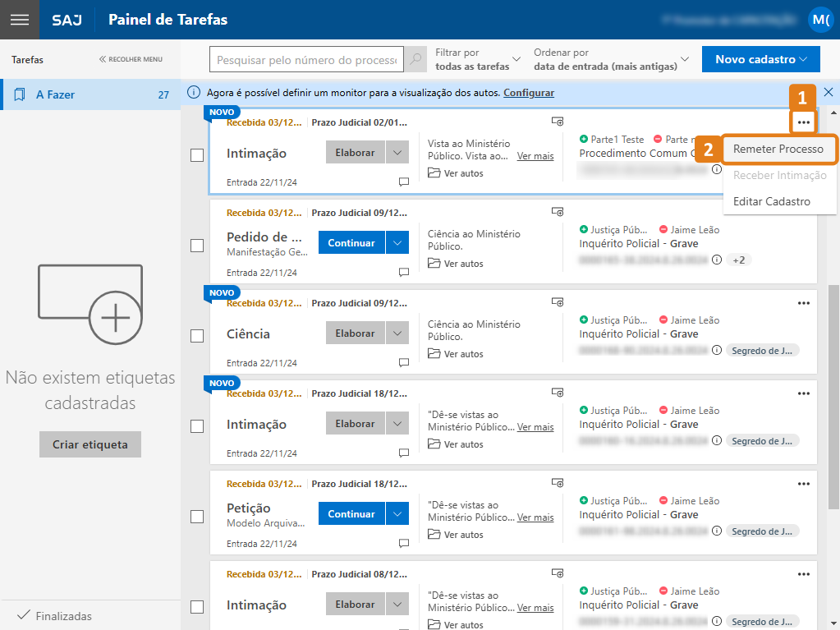This screenshot has width=840, height=630.
Task: Close the blue info banner
Action: coord(829,92)
